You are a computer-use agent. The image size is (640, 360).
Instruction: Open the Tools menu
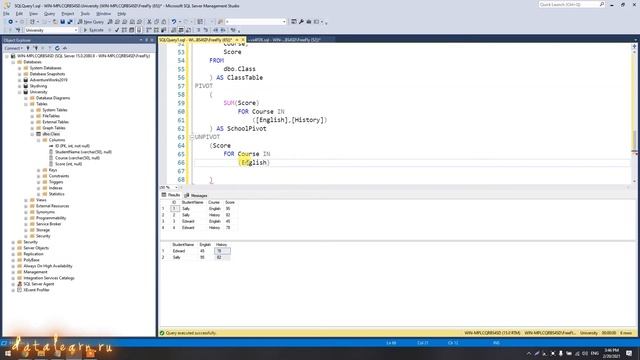point(85,13)
